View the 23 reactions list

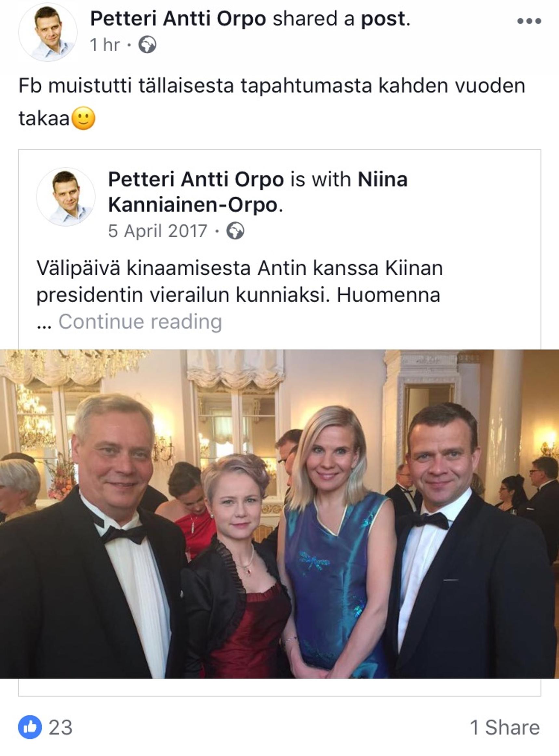tap(60, 727)
